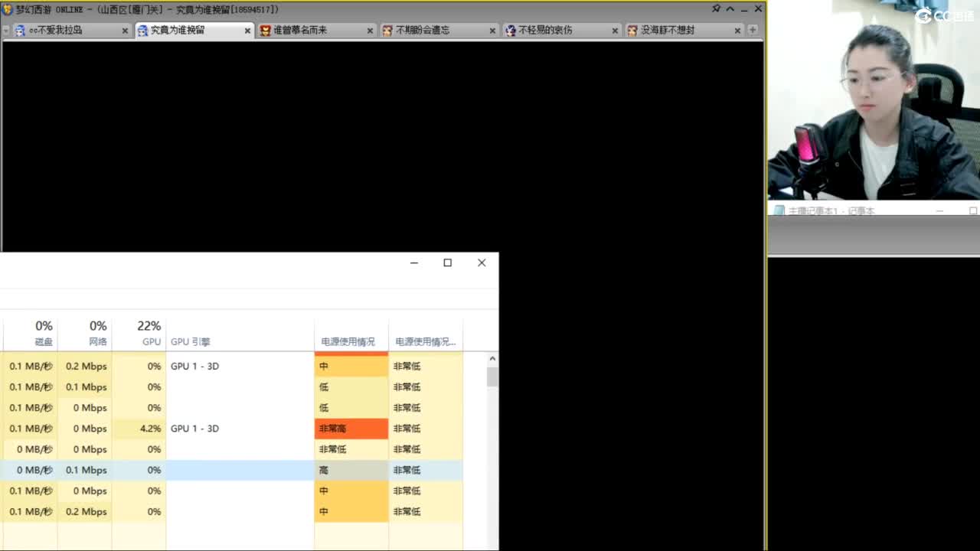The image size is (980, 551).
Task: Select the row showing 4.2% GPU usage
Action: pyautogui.click(x=231, y=429)
